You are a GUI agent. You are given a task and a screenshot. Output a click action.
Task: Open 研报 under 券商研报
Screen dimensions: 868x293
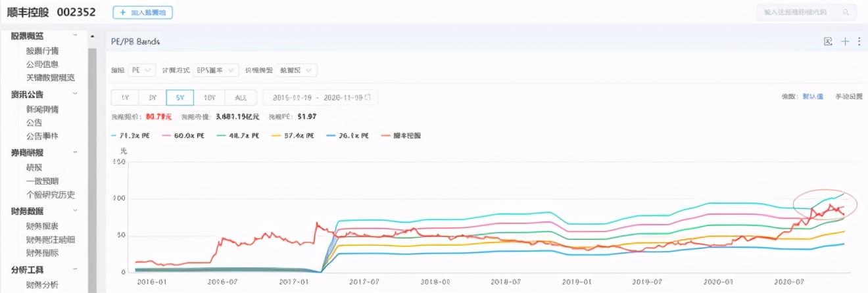(x=34, y=168)
